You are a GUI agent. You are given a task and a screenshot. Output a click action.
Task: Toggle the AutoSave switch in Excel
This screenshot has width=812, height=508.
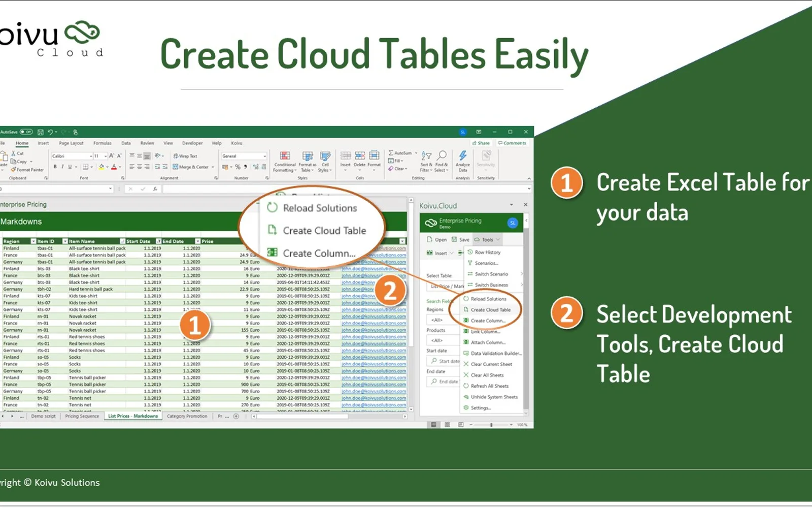(26, 132)
